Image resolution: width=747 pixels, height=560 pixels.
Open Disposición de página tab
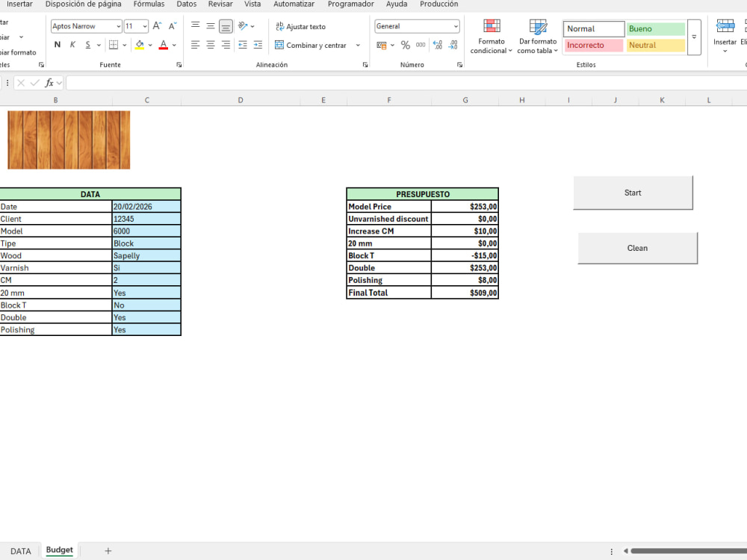click(84, 4)
